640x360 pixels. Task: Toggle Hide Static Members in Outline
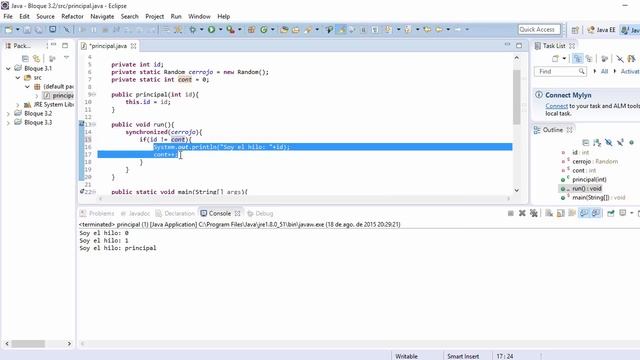(x=620, y=142)
